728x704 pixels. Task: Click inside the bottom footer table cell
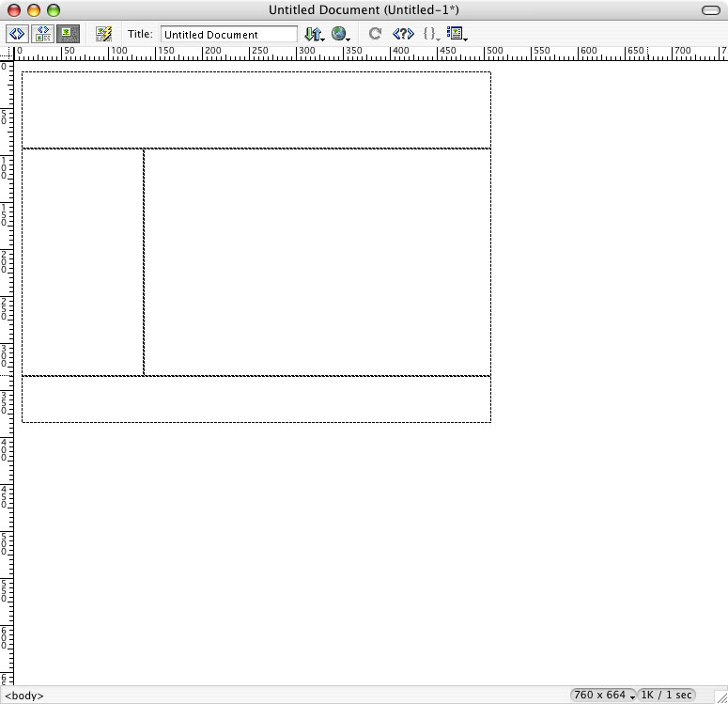pos(256,399)
